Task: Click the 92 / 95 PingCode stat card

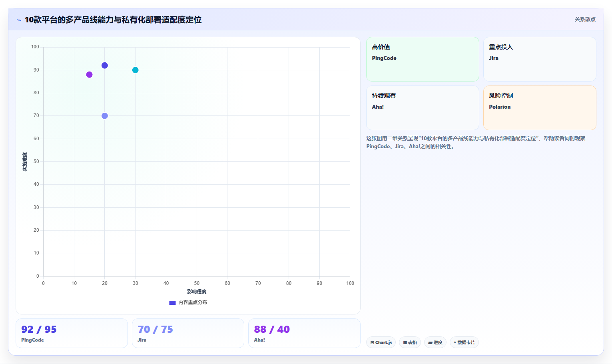Action: pos(72,333)
